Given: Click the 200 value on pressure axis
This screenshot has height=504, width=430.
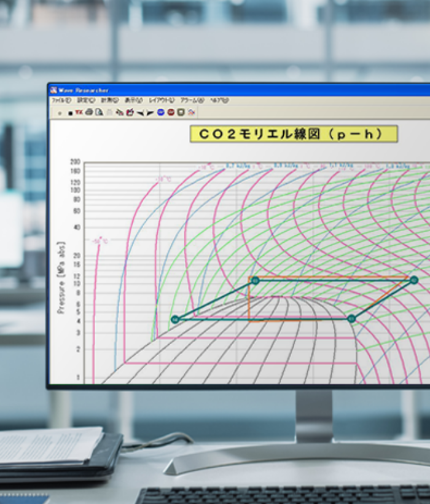Looking at the screenshot, I should (x=75, y=162).
